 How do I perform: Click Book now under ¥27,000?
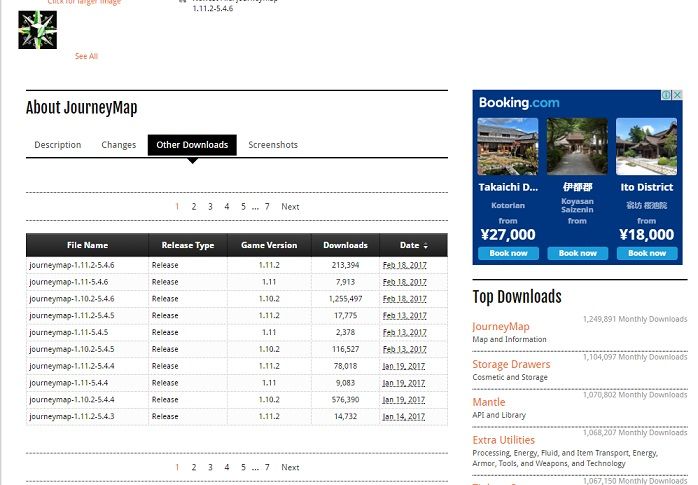tap(508, 253)
